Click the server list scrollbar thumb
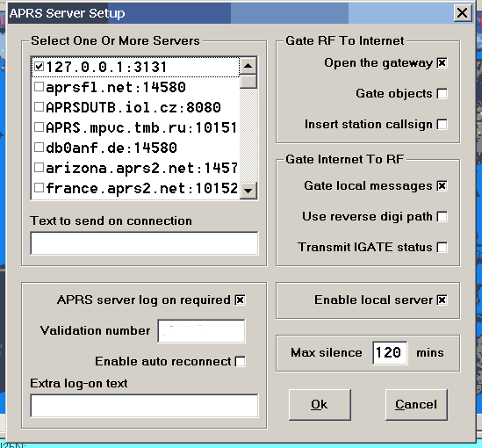The height and width of the screenshot is (448, 482). point(248,82)
